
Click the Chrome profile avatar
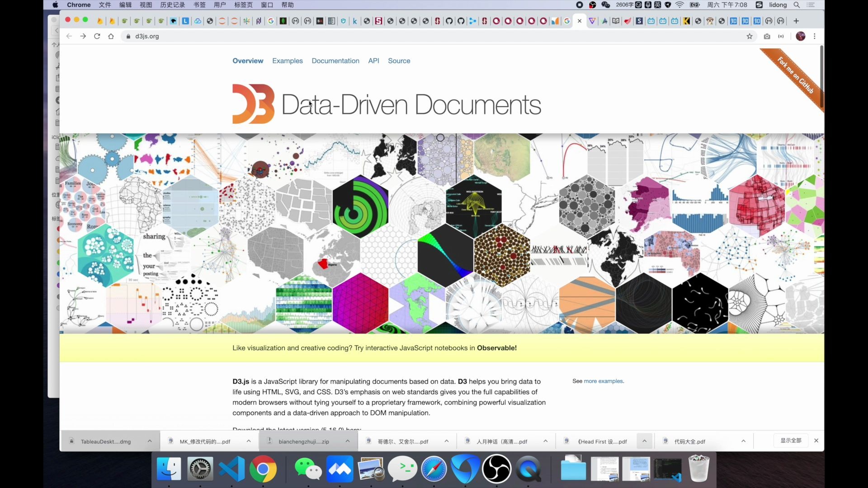point(800,36)
